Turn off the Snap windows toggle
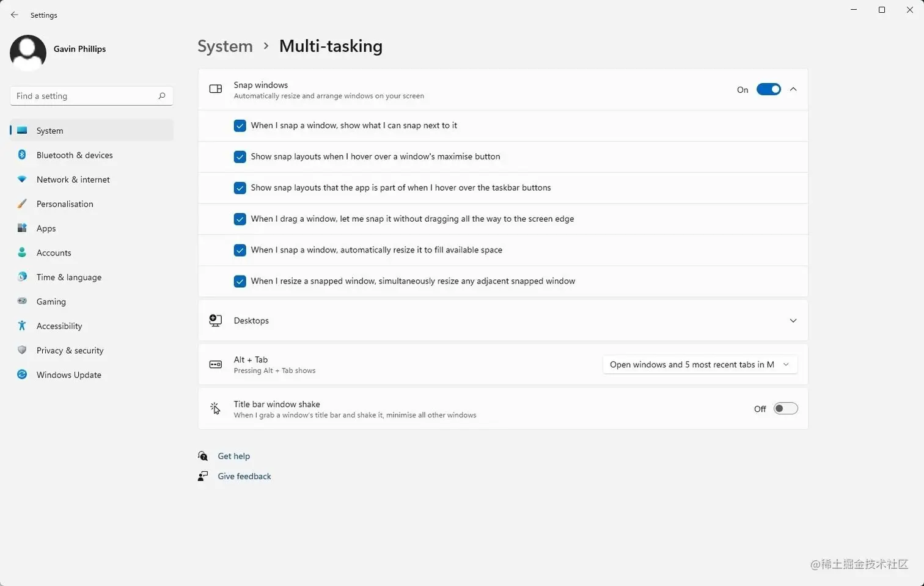 (x=769, y=89)
